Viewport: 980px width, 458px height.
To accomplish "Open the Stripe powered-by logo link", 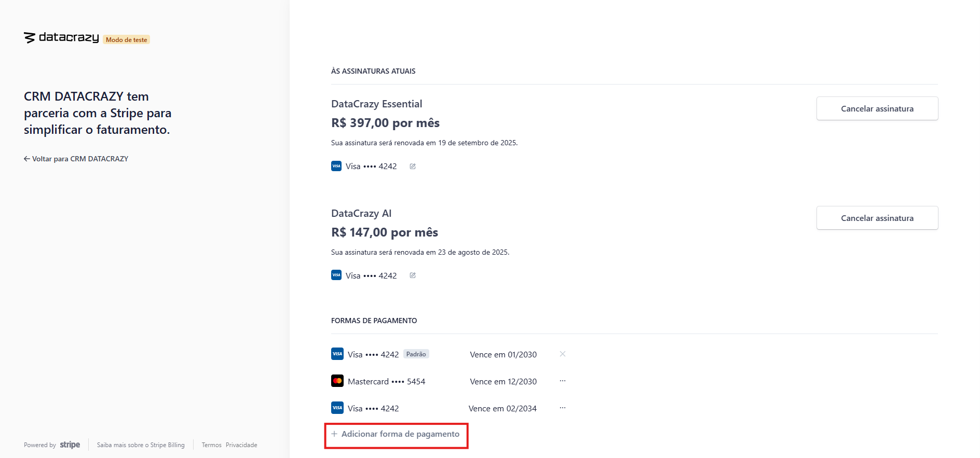I will [70, 445].
